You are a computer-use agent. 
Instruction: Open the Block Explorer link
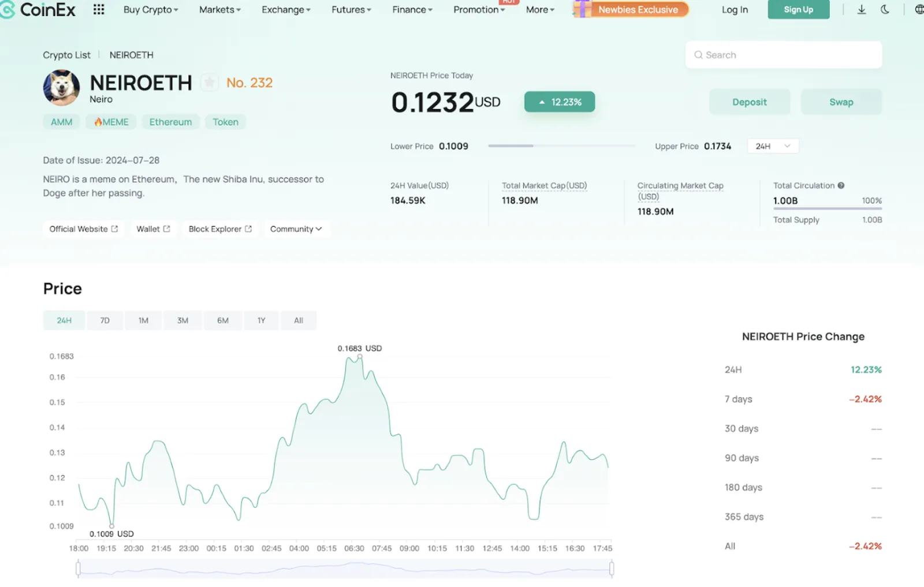220,229
